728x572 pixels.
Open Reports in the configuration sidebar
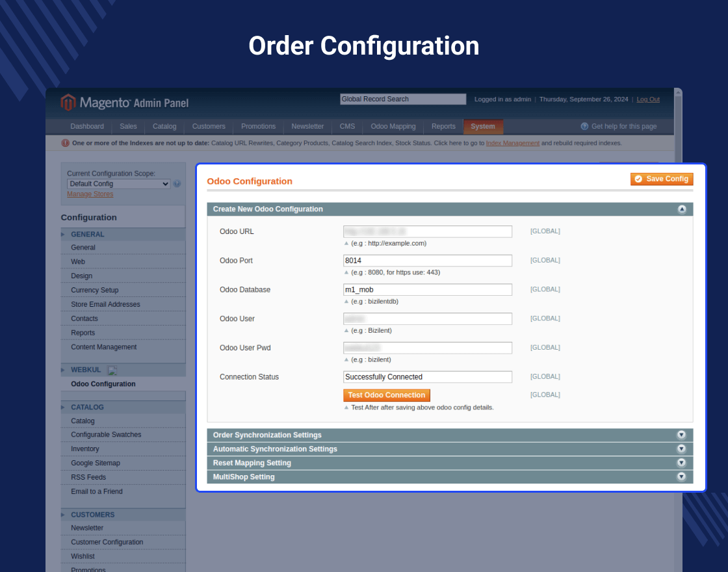click(83, 333)
